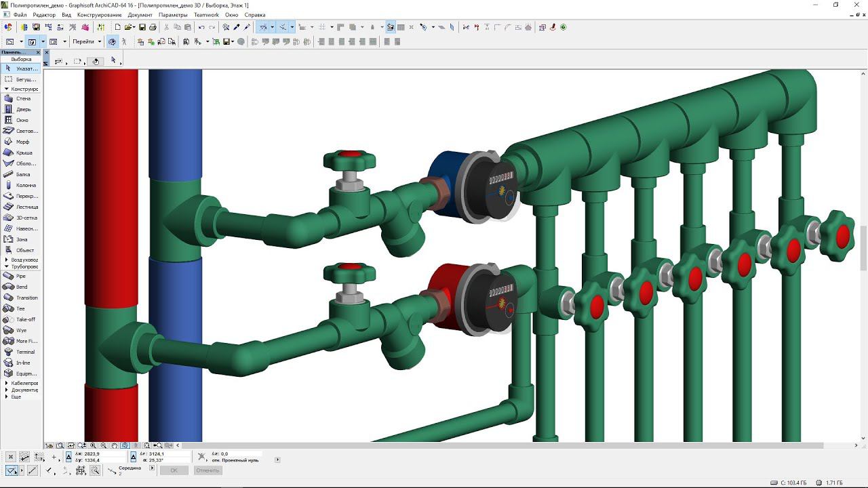
Task: Toggle the Бегущая рамка (Marquee) tool
Action: [20, 79]
